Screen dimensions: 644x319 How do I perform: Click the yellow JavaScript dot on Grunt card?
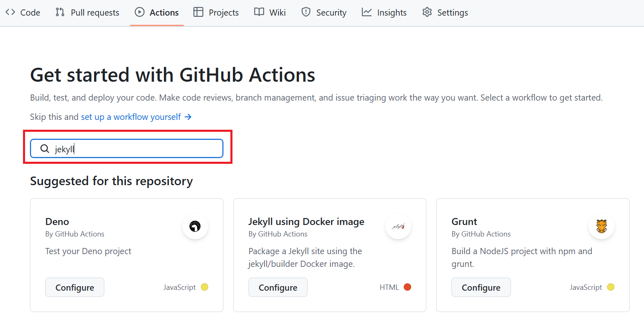[x=611, y=287]
